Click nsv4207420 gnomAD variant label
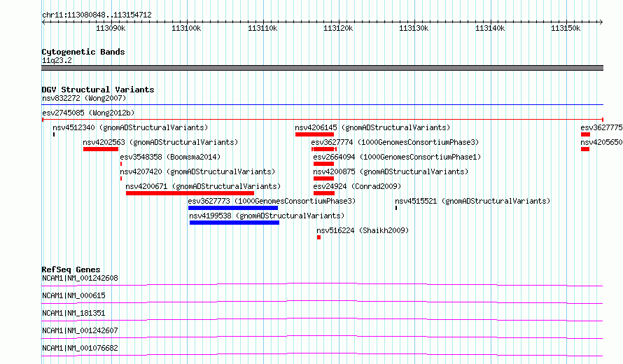 tap(197, 171)
